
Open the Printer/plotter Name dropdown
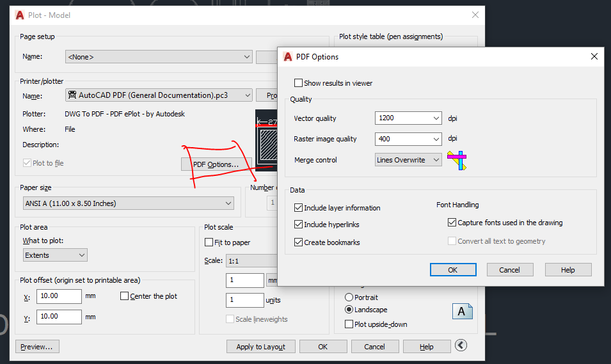pos(159,95)
